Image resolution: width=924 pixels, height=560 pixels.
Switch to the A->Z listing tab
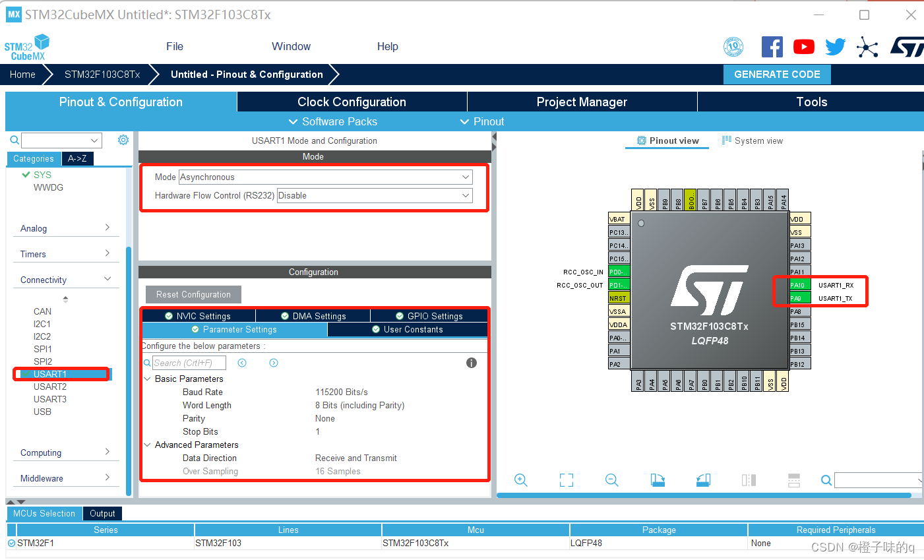coord(77,158)
